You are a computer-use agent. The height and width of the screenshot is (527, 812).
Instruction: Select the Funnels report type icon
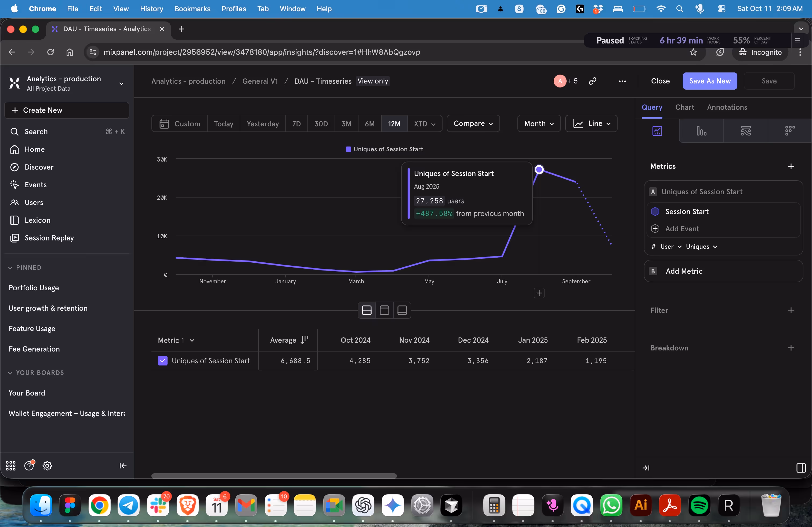[x=701, y=131]
